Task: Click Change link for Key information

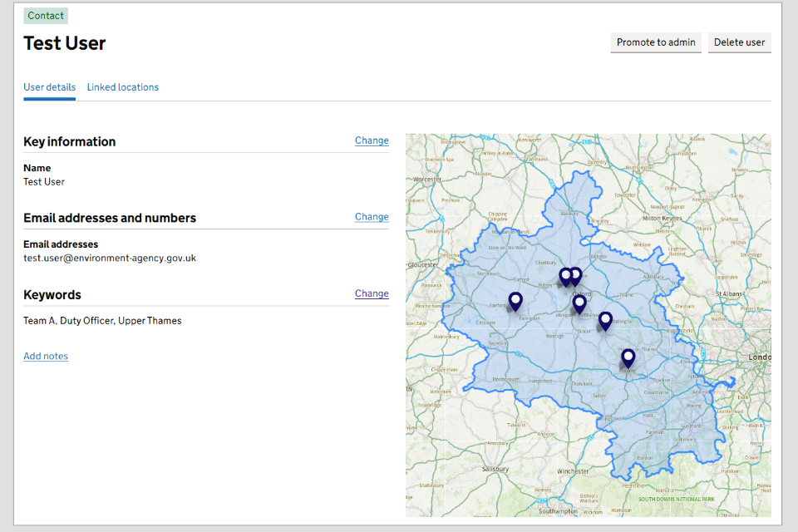Action: point(372,140)
